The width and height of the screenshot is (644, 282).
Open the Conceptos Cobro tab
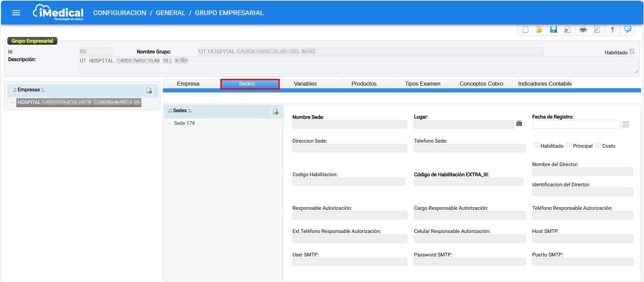[x=481, y=84]
